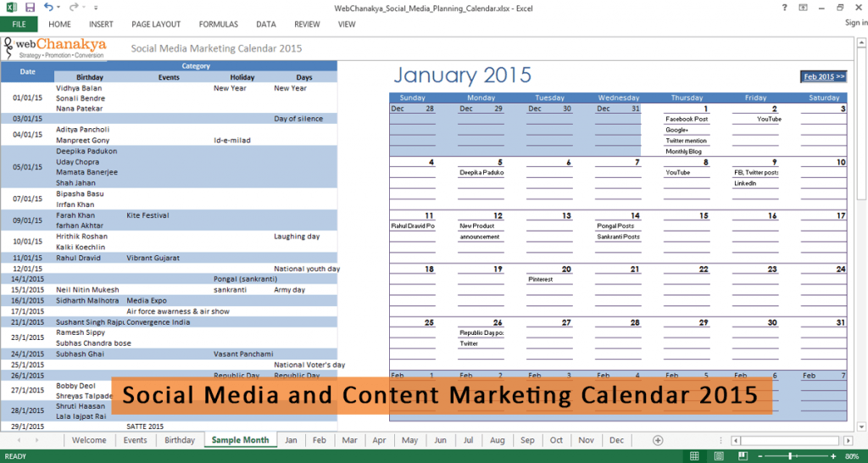The image size is (868, 463).
Task: Select the Oct sheet tab
Action: pos(556,440)
